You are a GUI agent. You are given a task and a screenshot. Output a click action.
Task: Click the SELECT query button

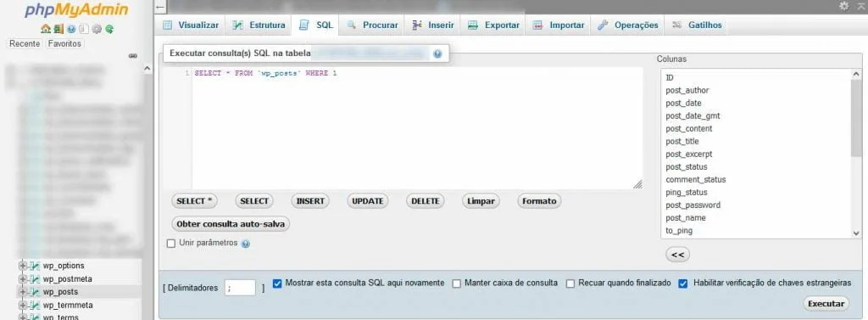click(x=254, y=201)
